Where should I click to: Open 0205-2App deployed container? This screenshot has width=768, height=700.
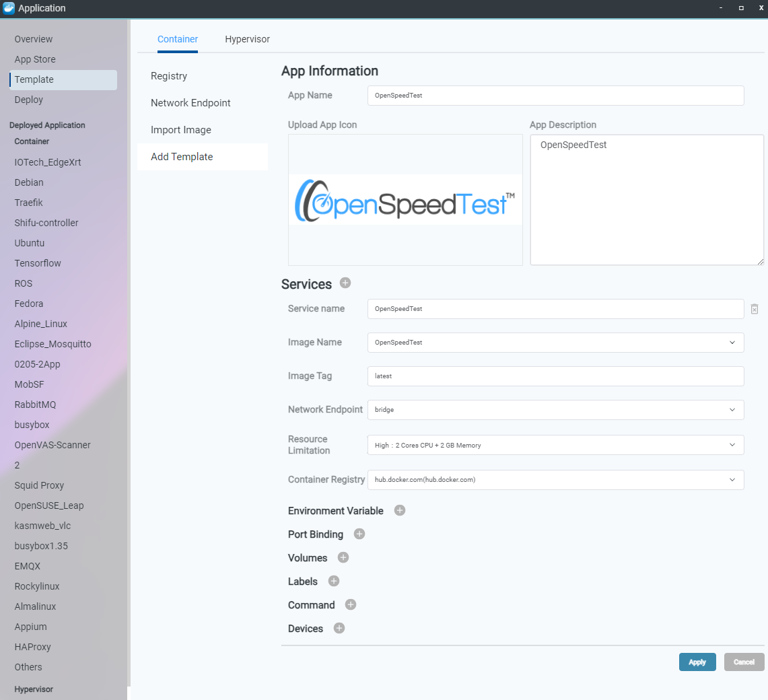37,364
